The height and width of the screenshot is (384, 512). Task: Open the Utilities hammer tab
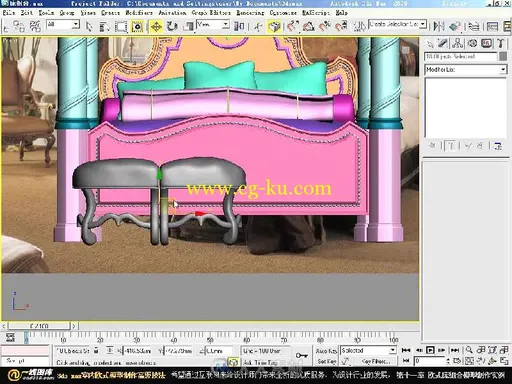click(x=500, y=43)
